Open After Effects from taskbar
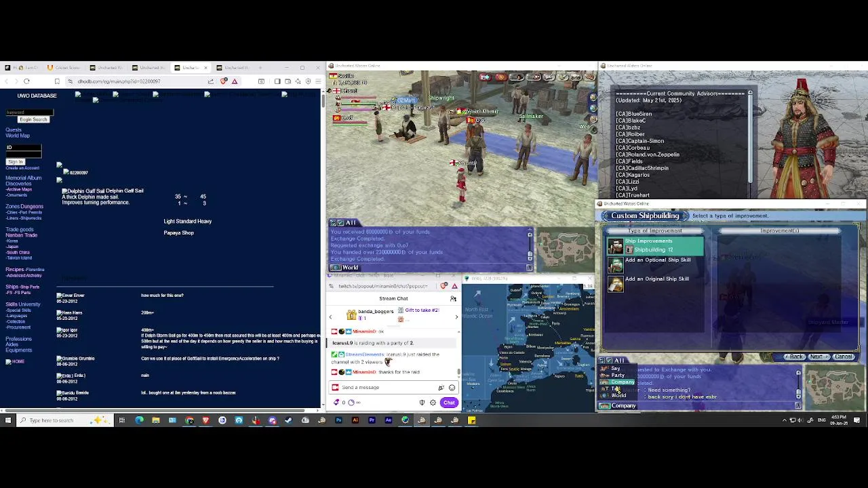The height and width of the screenshot is (488, 868). (x=388, y=420)
